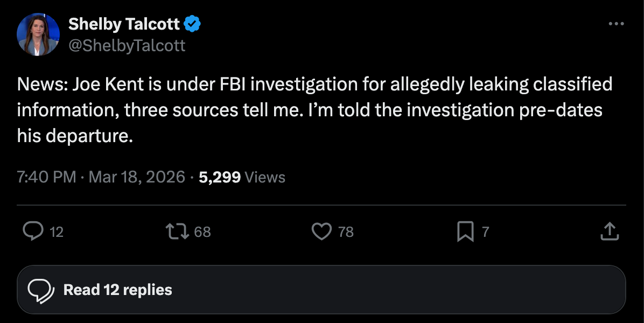Click the Shelby Talcott display name
The height and width of the screenshot is (323, 644).
(x=124, y=24)
